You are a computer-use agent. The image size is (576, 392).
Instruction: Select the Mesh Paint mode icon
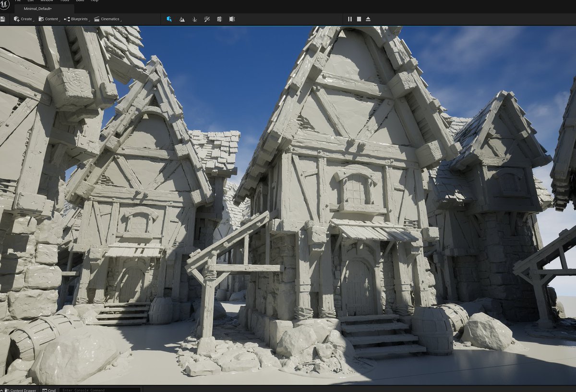click(207, 19)
